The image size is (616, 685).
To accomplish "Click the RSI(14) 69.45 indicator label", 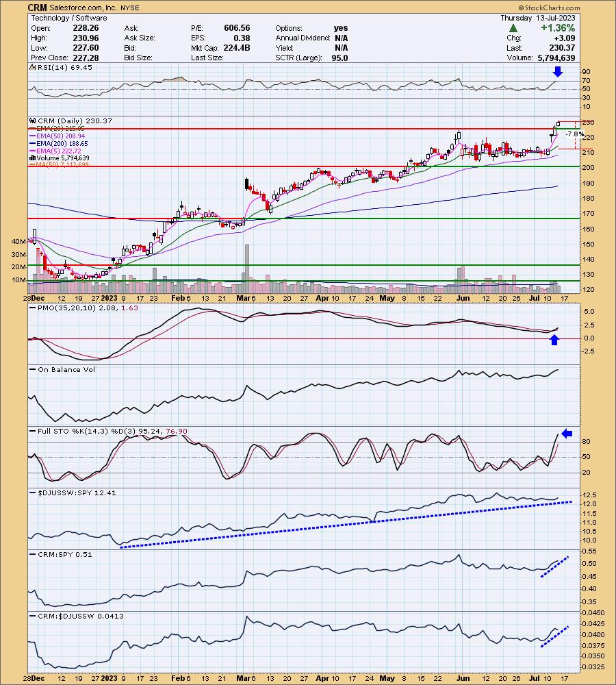I will coord(65,67).
